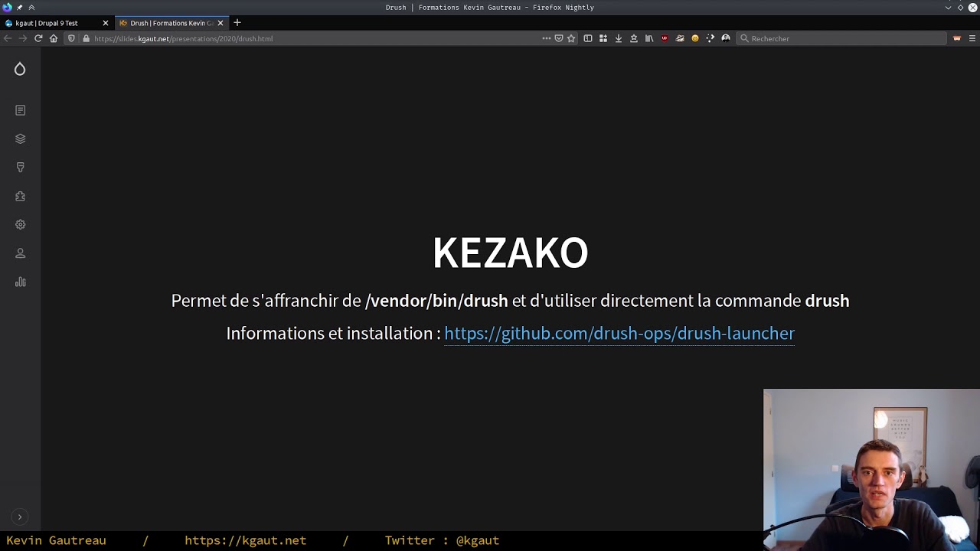
Task: Open the uBlock Origin red shield extension
Action: (665, 38)
